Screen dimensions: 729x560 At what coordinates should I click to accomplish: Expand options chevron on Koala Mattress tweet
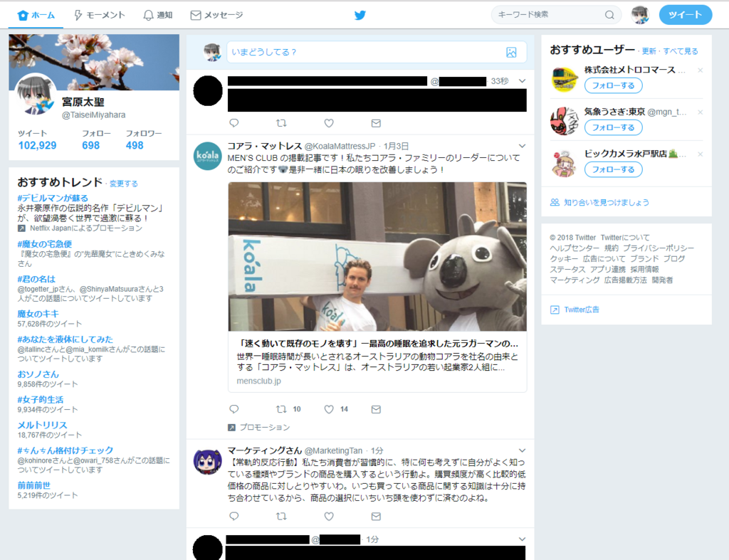click(522, 146)
